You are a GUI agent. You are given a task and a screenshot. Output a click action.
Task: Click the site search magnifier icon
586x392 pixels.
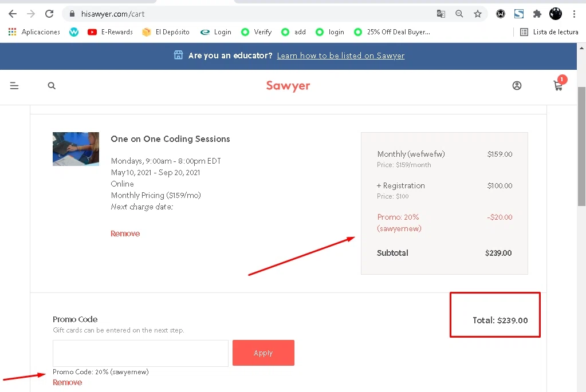(52, 86)
